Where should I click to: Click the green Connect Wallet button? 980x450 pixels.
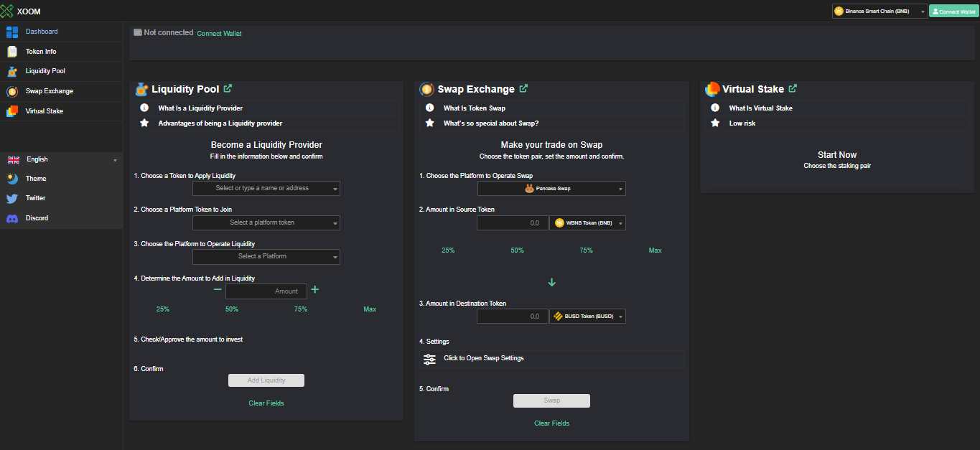click(953, 11)
